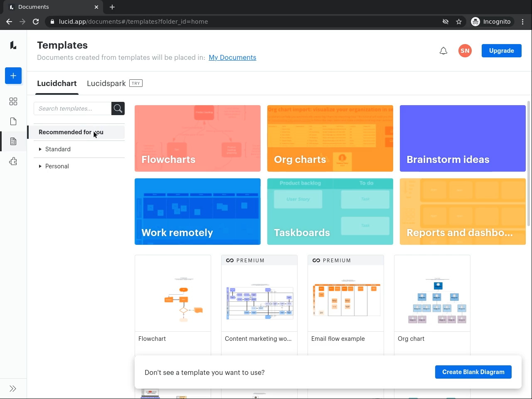Bookmark page with the star icon
This screenshot has height=399, width=532.
click(x=459, y=22)
